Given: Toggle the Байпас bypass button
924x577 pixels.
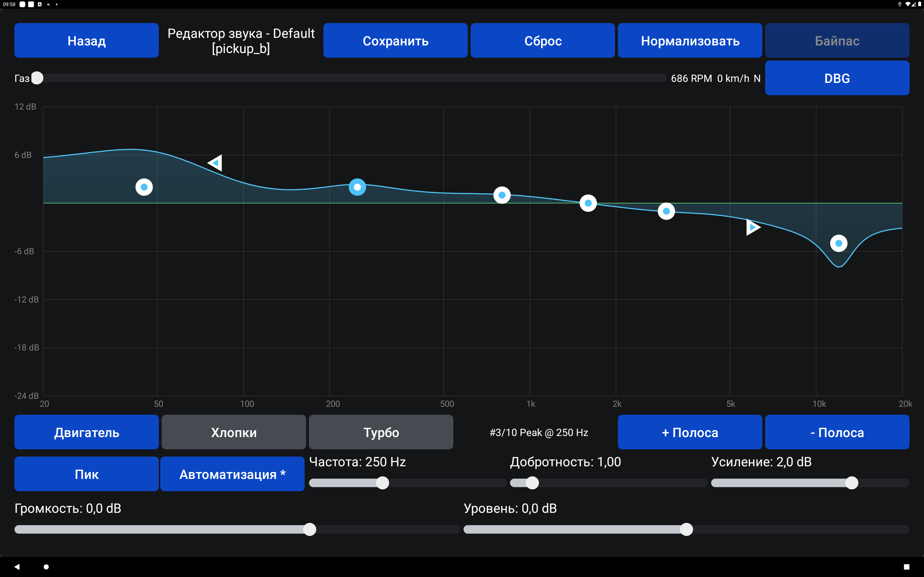Looking at the screenshot, I should point(837,40).
